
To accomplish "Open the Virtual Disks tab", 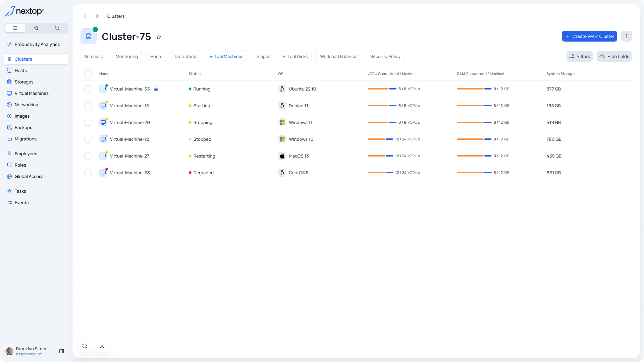I will (295, 56).
